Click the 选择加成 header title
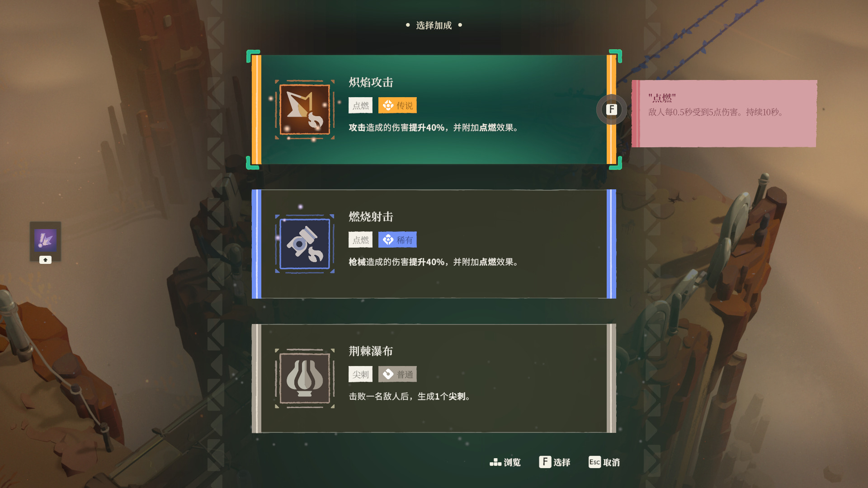This screenshot has width=868, height=488. tap(434, 25)
